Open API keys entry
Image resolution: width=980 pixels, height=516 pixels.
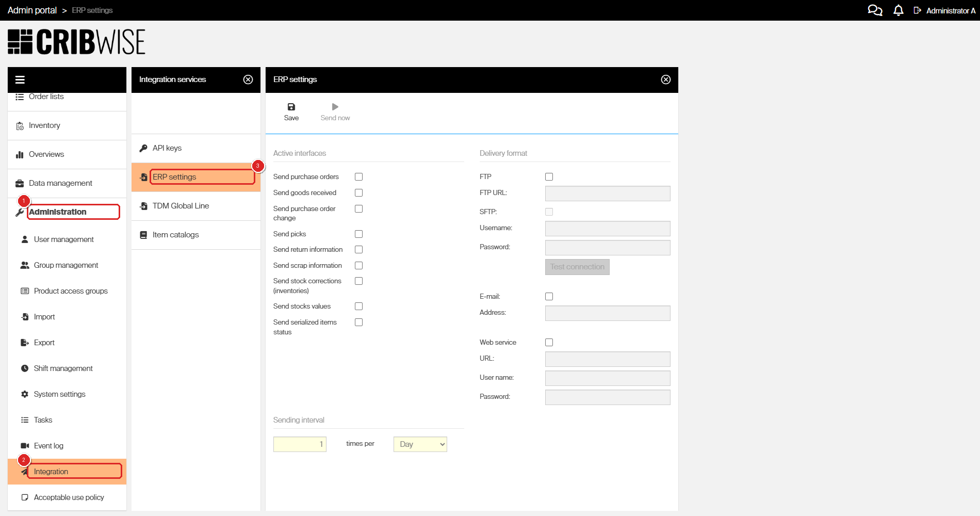(x=196, y=148)
